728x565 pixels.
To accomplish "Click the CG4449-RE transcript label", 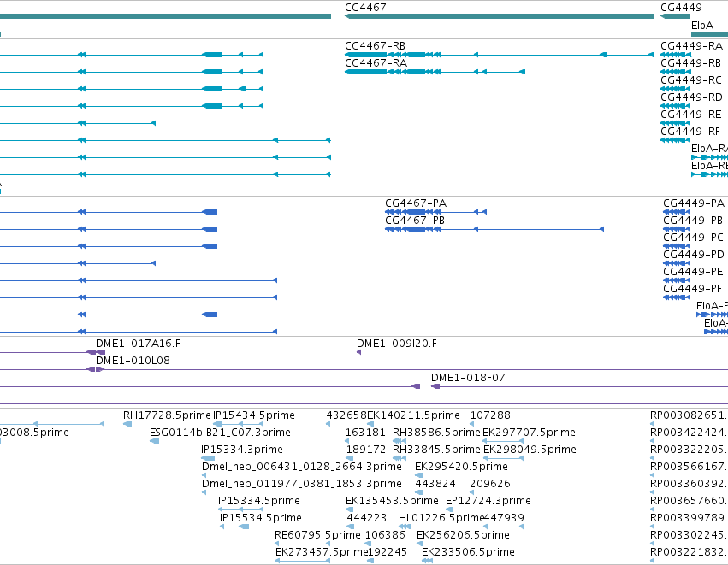I will coord(691,115).
